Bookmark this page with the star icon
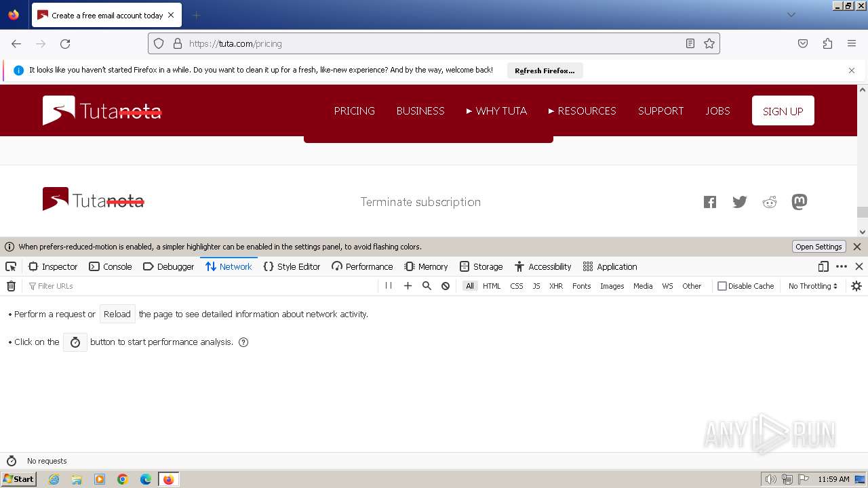The height and width of the screenshot is (488, 868). tap(709, 43)
